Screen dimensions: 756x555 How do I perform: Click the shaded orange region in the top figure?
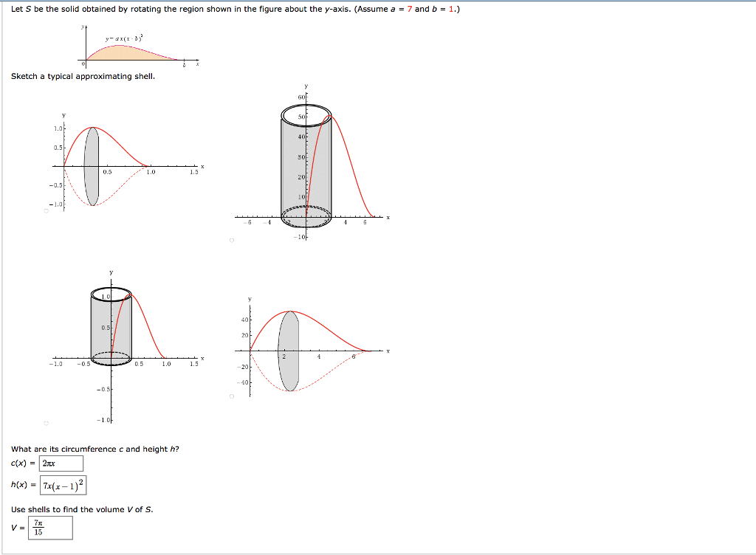pos(118,53)
